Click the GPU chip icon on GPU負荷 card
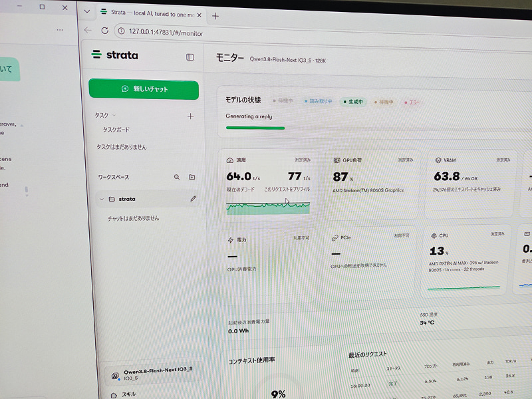Viewport: 532px width, 399px height. click(336, 160)
